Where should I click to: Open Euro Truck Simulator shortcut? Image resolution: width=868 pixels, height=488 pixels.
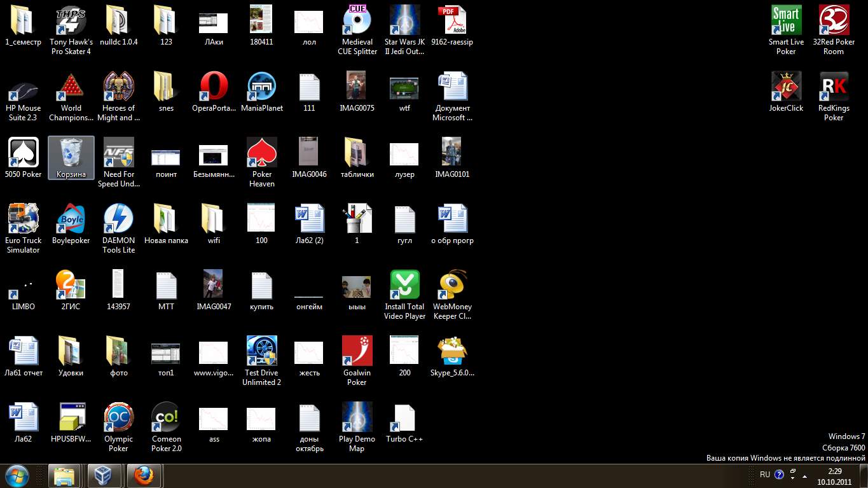coord(23,219)
